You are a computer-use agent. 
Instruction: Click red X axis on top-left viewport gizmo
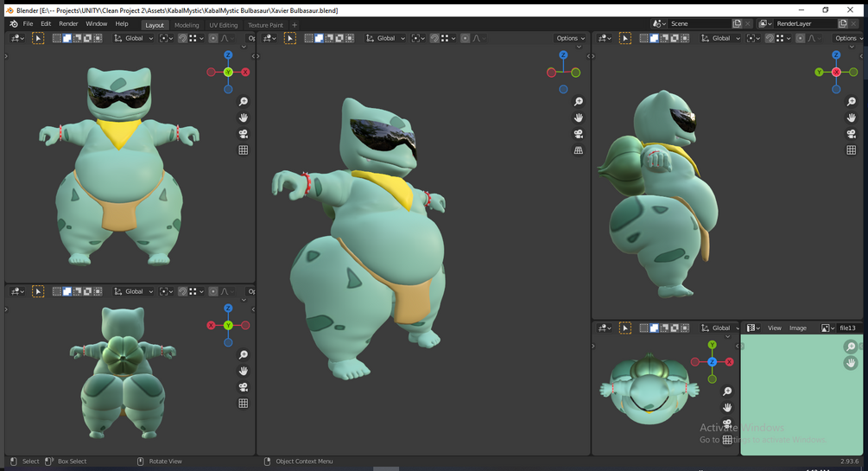[x=245, y=72]
